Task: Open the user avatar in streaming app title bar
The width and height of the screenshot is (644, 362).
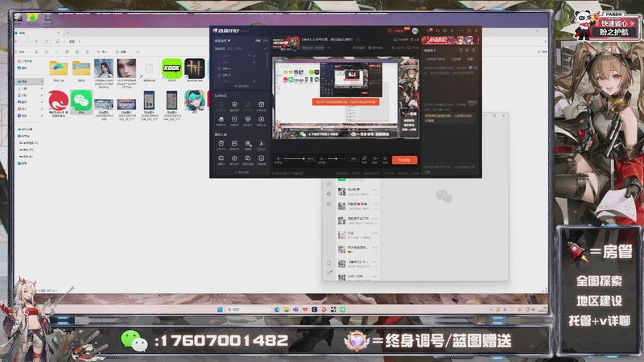Action: pyautogui.click(x=415, y=31)
